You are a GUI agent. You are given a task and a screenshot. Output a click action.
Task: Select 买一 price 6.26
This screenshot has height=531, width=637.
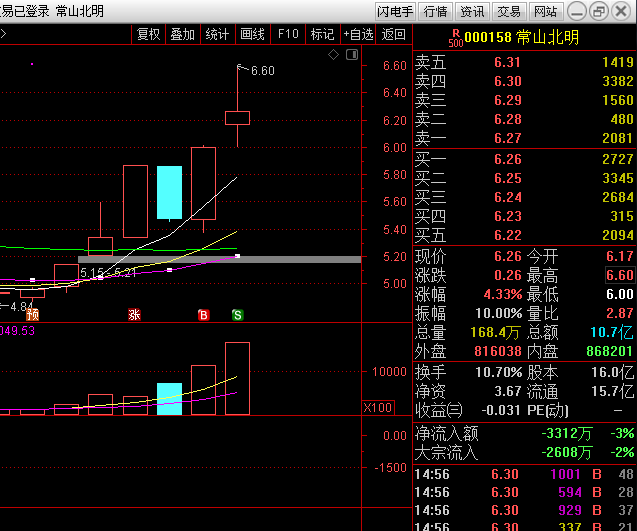pyautogui.click(x=507, y=159)
